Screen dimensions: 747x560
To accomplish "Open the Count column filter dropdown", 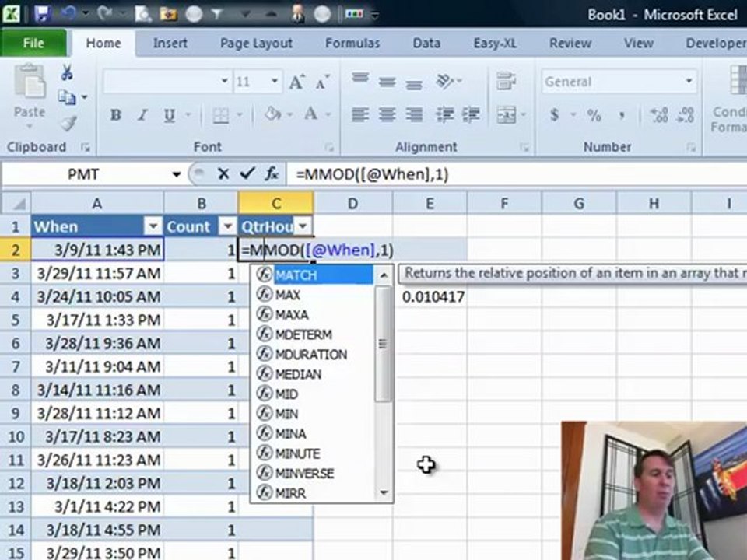I will point(228,226).
